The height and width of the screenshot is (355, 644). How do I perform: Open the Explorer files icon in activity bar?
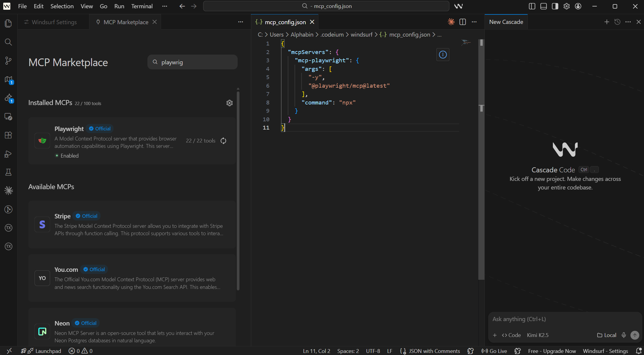pyautogui.click(x=8, y=23)
